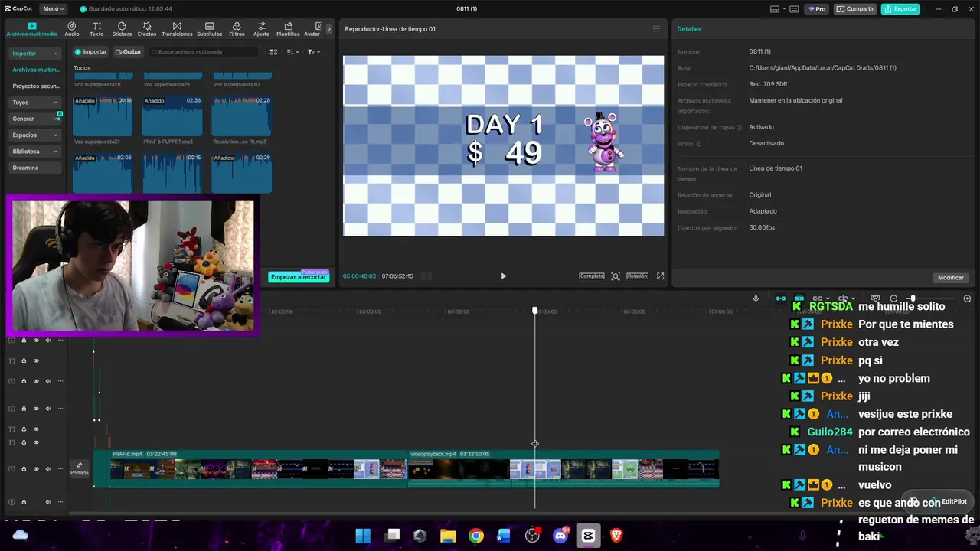
Task: Click the Exportar button
Action: click(900, 9)
